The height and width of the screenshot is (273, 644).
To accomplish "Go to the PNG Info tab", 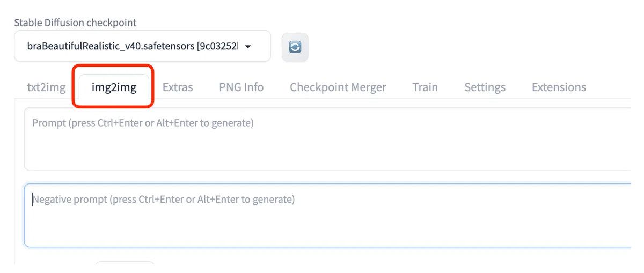I will point(241,87).
